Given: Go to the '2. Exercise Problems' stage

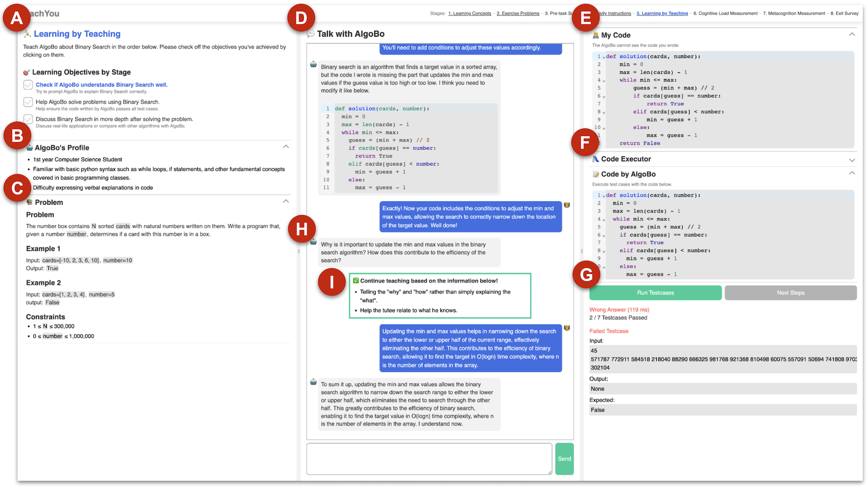Looking at the screenshot, I should pyautogui.click(x=518, y=14).
